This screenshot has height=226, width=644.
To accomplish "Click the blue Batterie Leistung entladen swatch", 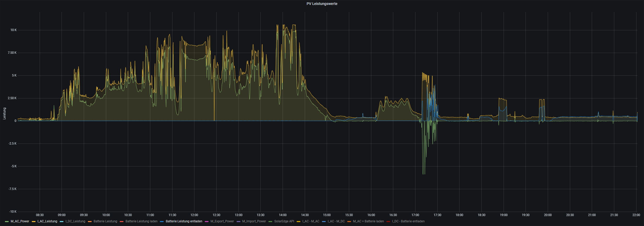I will tap(162, 222).
